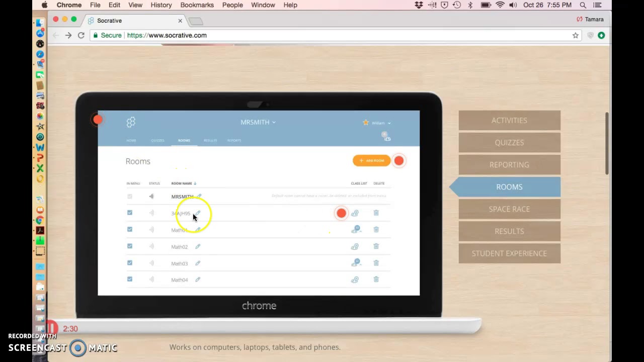Select the STUDENT EXPERIENCE sidebar button
Image resolution: width=644 pixels, height=362 pixels.
tap(509, 253)
